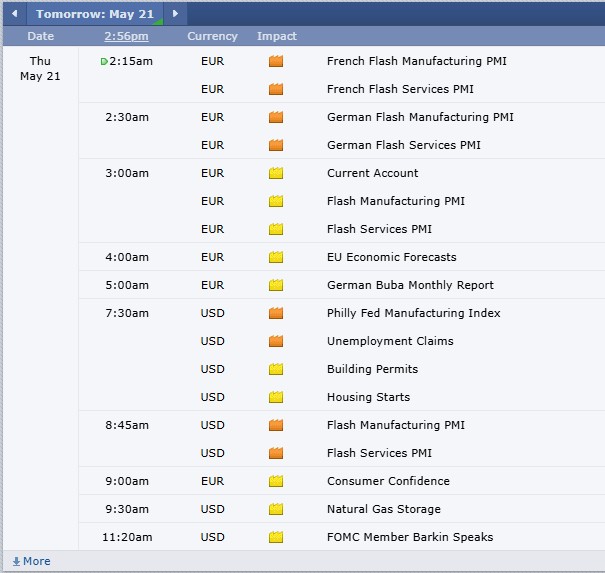Screen dimensions: 605x573
Task: Open EU Economic Forecasts event
Action: tap(392, 257)
